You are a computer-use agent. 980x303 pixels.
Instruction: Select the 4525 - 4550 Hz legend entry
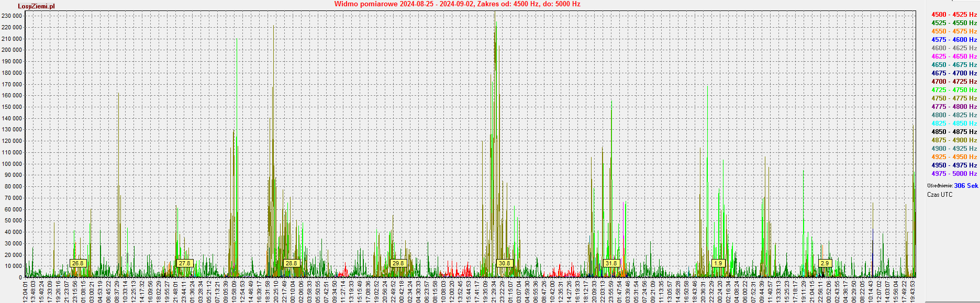click(954, 23)
